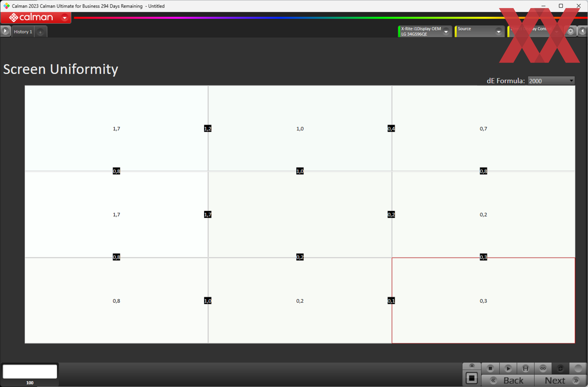Click the black 0,1 delta label

391,301
